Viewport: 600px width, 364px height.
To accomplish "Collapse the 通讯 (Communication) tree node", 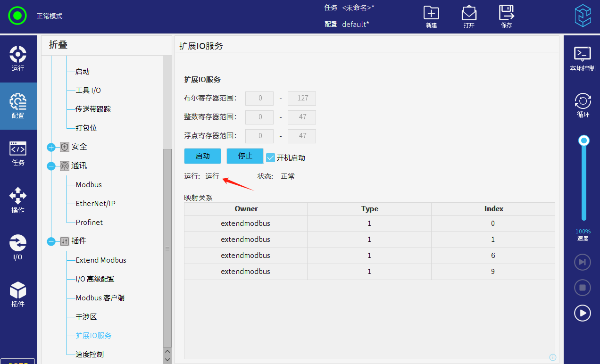I will 51,166.
